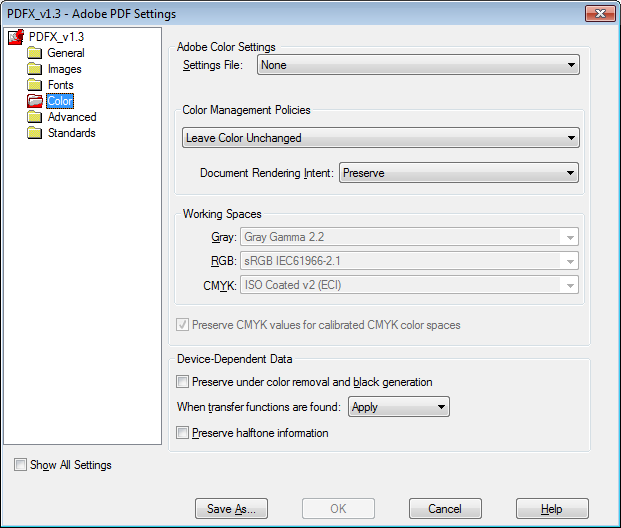Enable Preserve halftone information checkbox
This screenshot has width=621, height=528.
click(182, 433)
